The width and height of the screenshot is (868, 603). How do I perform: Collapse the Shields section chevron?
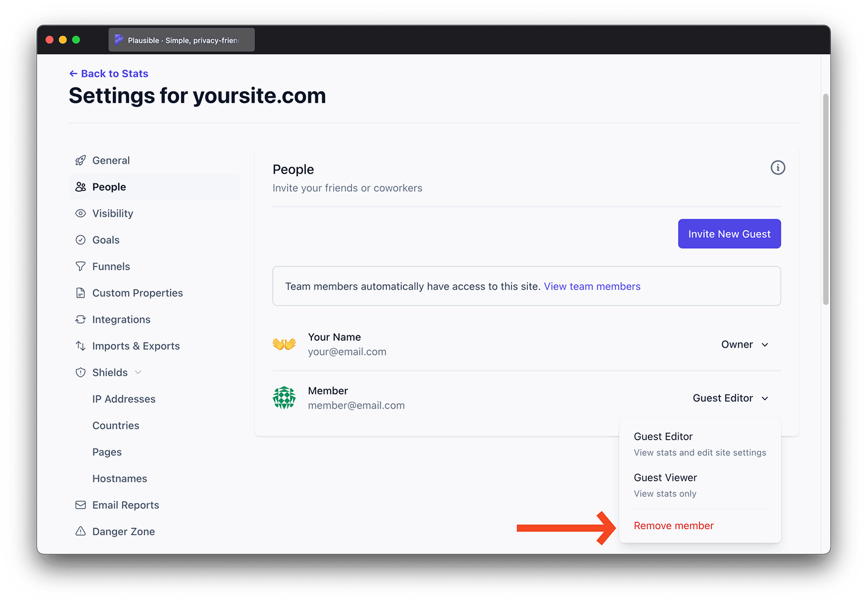[138, 372]
